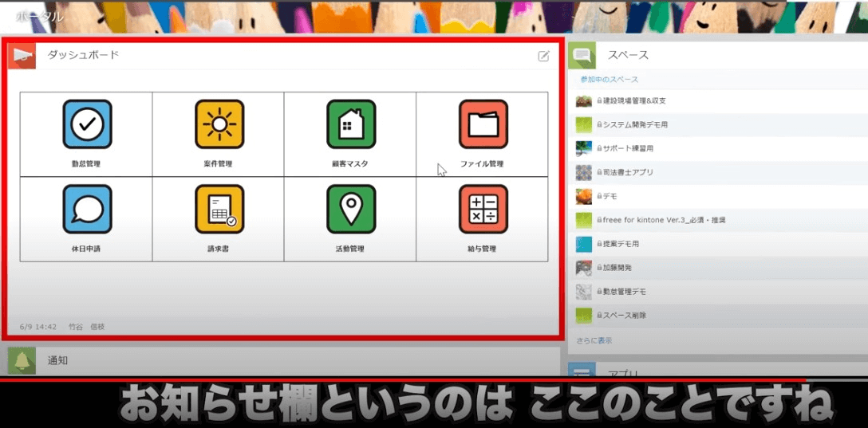Open the 活動管理 map pin icon
Image resolution: width=868 pixels, height=428 pixels.
[351, 209]
